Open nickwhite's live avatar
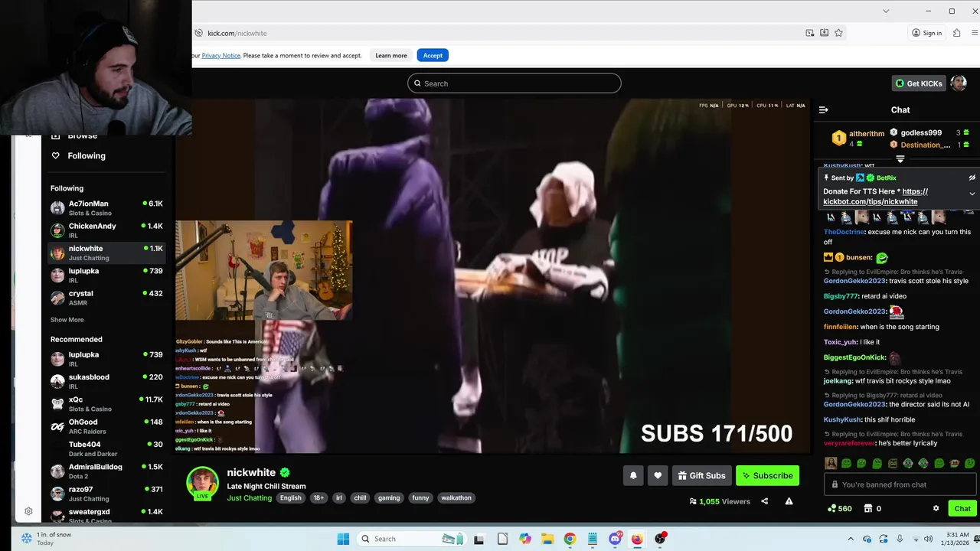 (x=203, y=483)
